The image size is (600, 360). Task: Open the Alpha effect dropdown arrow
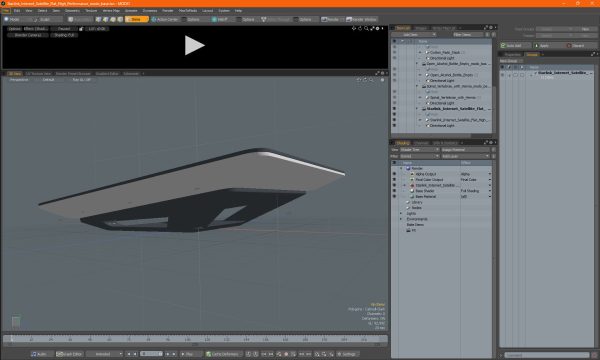(x=489, y=174)
